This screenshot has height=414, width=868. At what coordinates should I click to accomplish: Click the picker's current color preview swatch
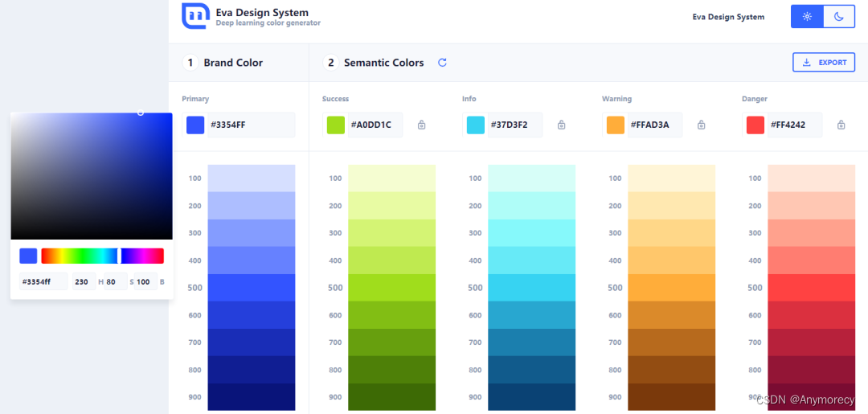[x=28, y=256]
